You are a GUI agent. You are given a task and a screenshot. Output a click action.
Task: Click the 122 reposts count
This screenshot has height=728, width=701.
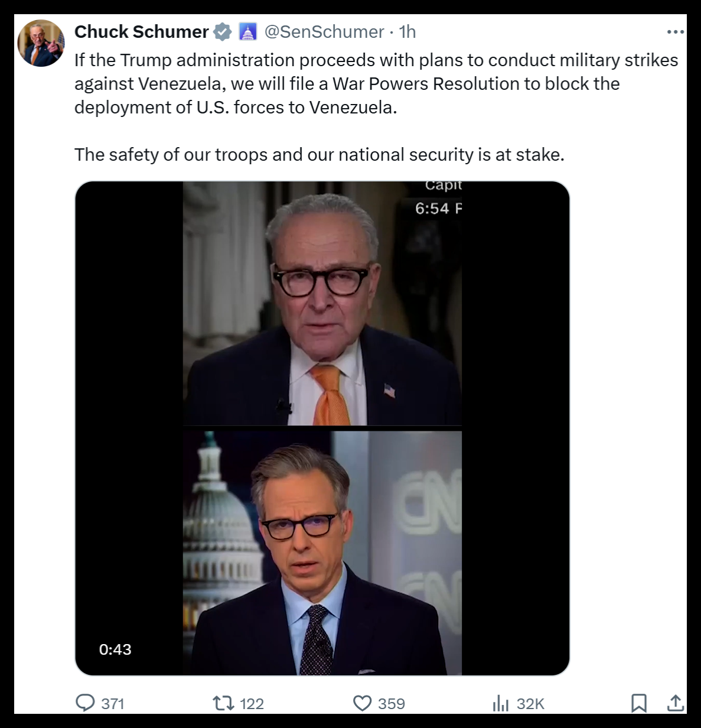[252, 703]
